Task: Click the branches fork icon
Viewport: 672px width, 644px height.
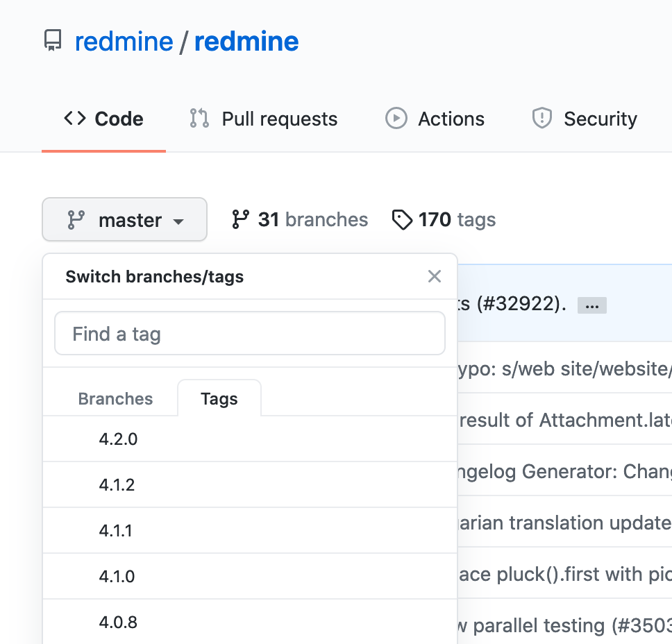Action: click(240, 219)
